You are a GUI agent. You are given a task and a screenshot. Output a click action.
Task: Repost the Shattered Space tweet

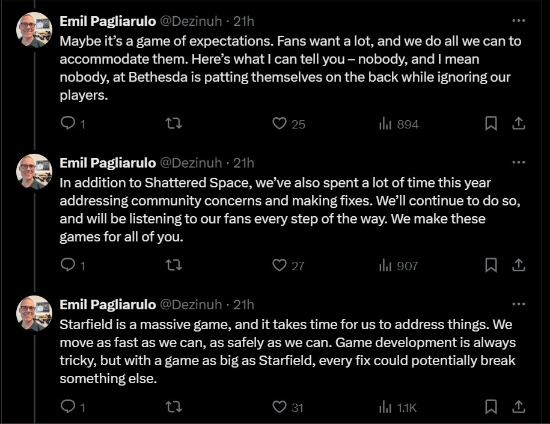click(174, 265)
